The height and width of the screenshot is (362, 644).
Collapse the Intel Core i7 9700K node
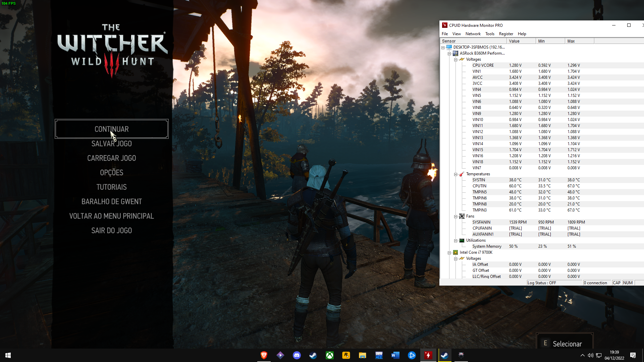coord(449,253)
